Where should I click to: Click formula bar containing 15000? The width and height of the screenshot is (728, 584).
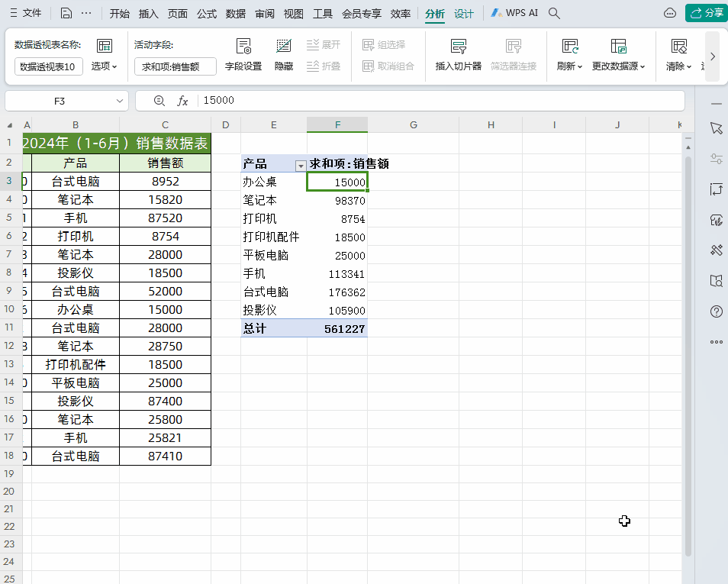(441, 100)
